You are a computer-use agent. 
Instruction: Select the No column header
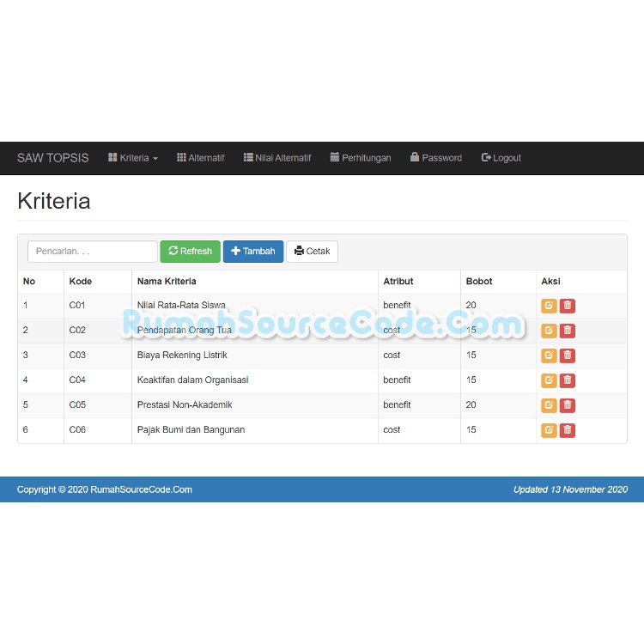click(28, 282)
